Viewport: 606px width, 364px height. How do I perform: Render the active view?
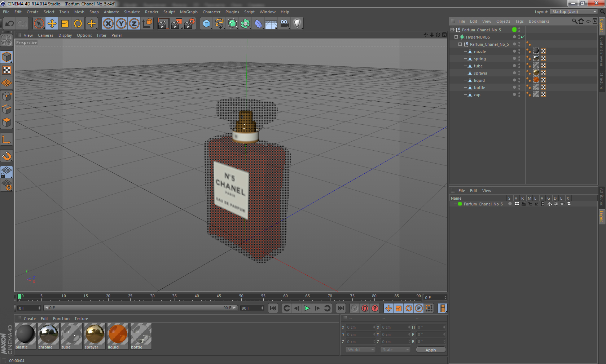[163, 24]
